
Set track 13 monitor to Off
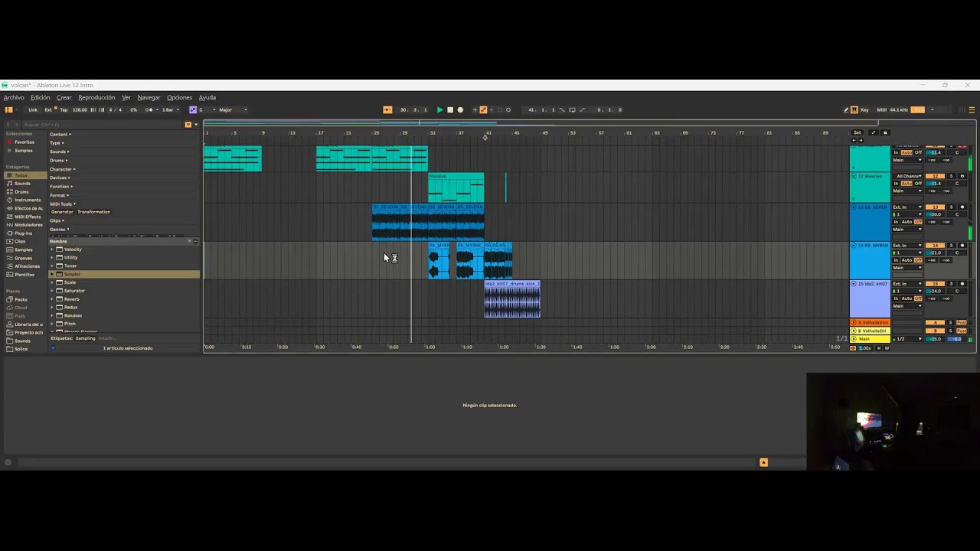tap(918, 222)
